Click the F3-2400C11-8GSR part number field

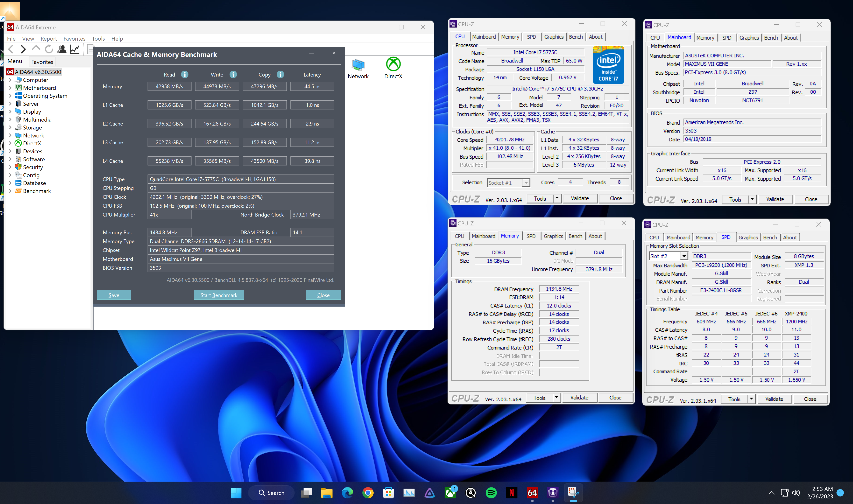tap(721, 290)
